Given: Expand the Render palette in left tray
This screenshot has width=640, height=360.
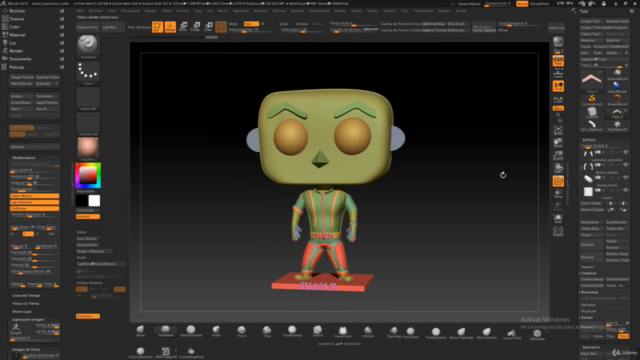Looking at the screenshot, I should (16, 51).
